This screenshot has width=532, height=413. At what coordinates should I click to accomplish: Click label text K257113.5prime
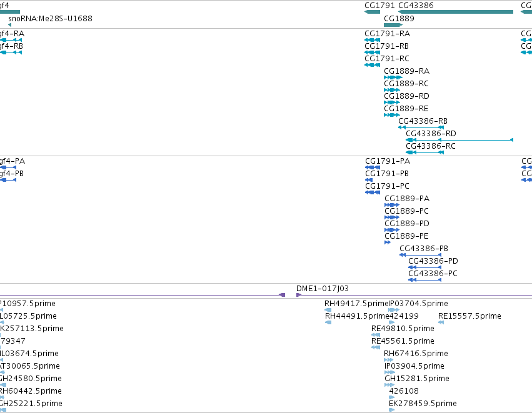(32, 329)
